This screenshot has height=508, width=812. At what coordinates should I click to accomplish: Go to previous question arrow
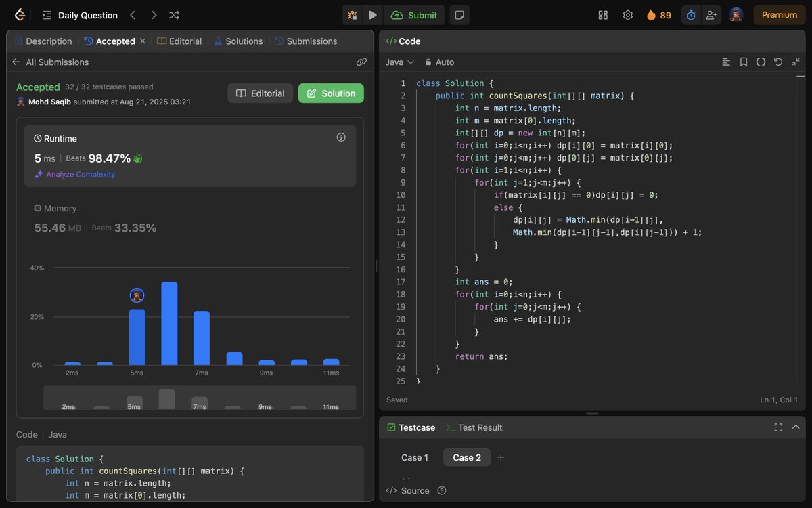133,15
